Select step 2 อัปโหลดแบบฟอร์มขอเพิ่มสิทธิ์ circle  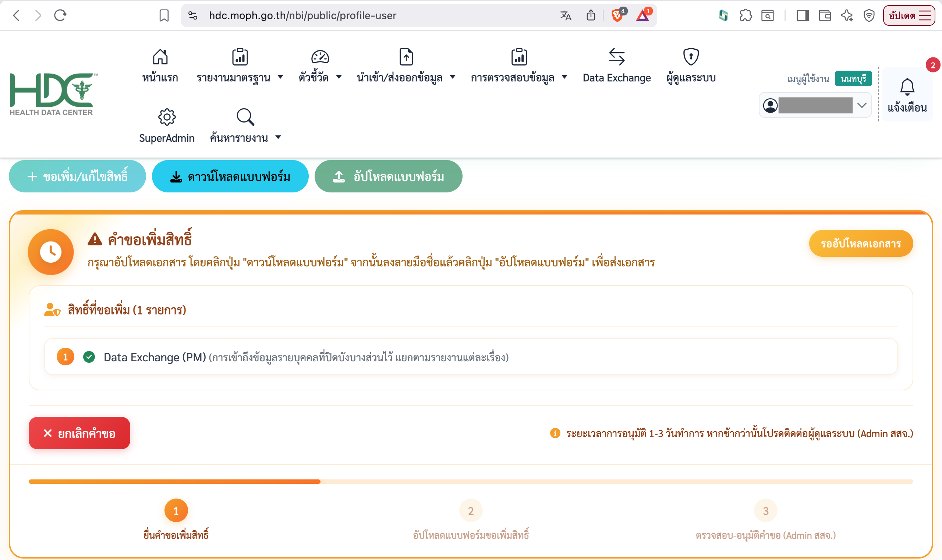(471, 511)
